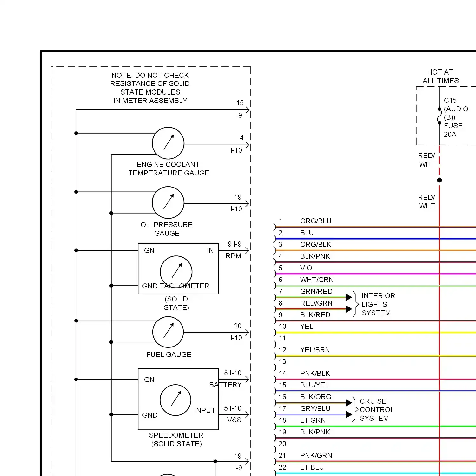Screen dimensions: 476x476
Task: Click the RED/GRN wire label on pin 8
Action: [x=316, y=303]
